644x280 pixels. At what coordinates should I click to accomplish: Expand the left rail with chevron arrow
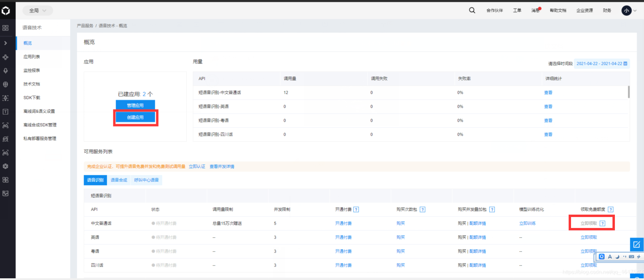pyautogui.click(x=5, y=43)
